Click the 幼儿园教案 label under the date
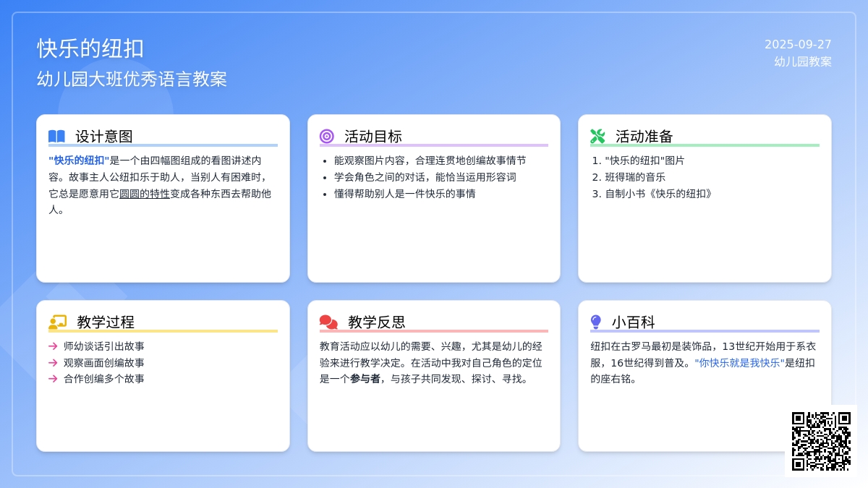868x488 pixels. [803, 62]
